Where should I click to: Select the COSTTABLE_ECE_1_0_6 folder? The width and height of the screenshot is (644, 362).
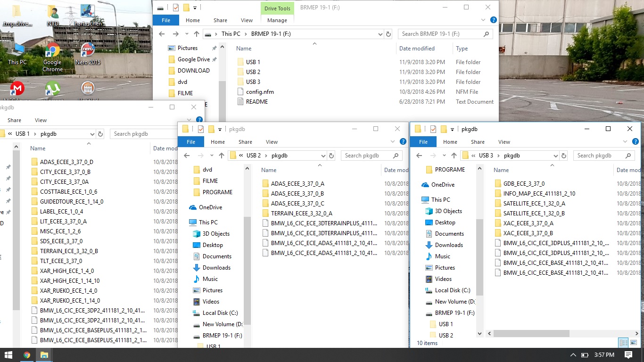68,192
